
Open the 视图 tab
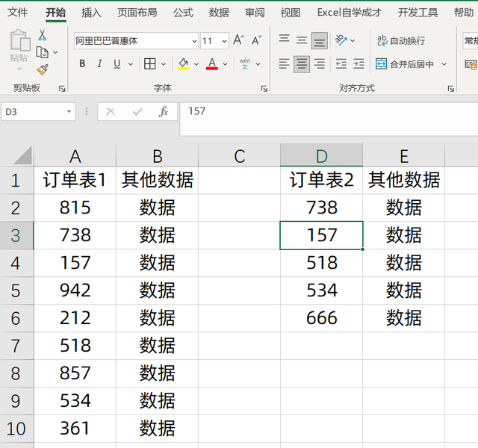point(291,13)
